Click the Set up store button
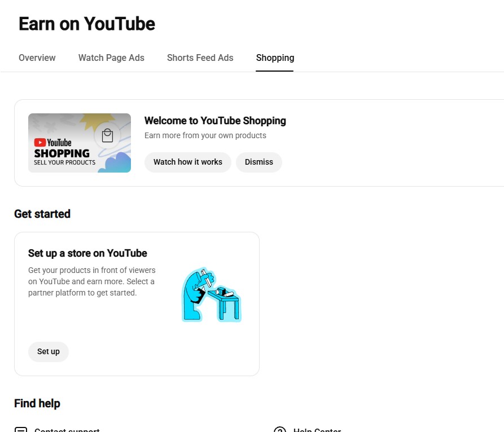The image size is (504, 432). click(x=48, y=351)
